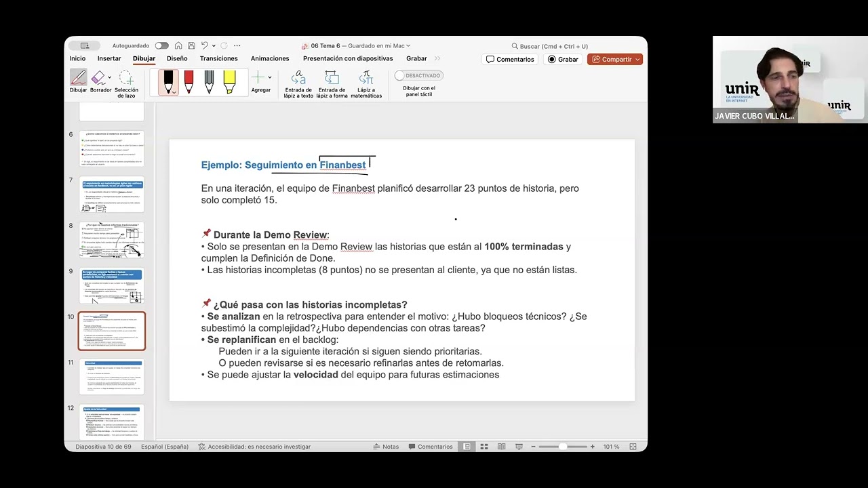Pick the gray pencil

209,82
